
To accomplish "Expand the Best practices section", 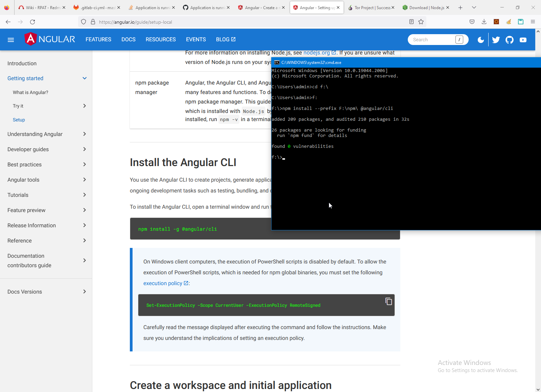I will [x=85, y=164].
